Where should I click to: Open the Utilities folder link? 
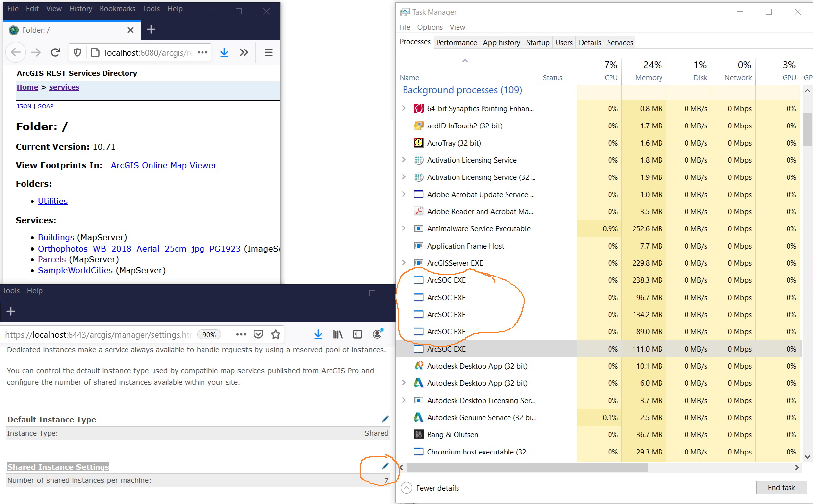(52, 201)
